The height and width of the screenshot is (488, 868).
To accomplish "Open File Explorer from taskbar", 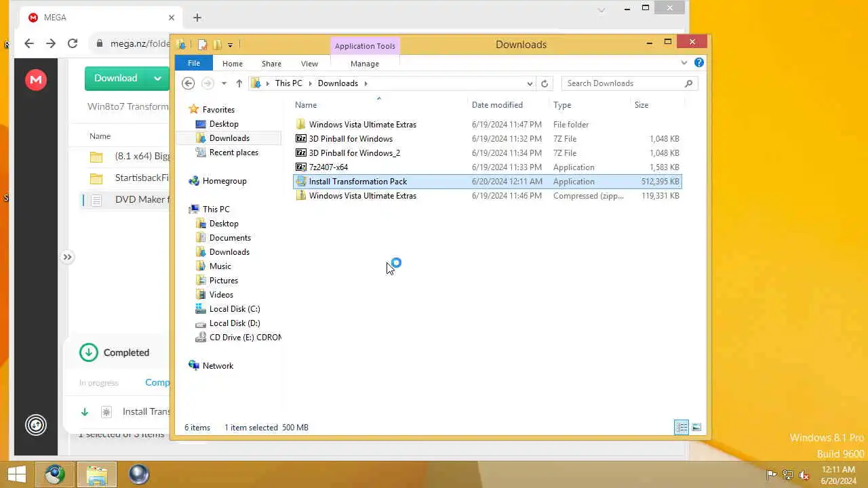I will (97, 474).
